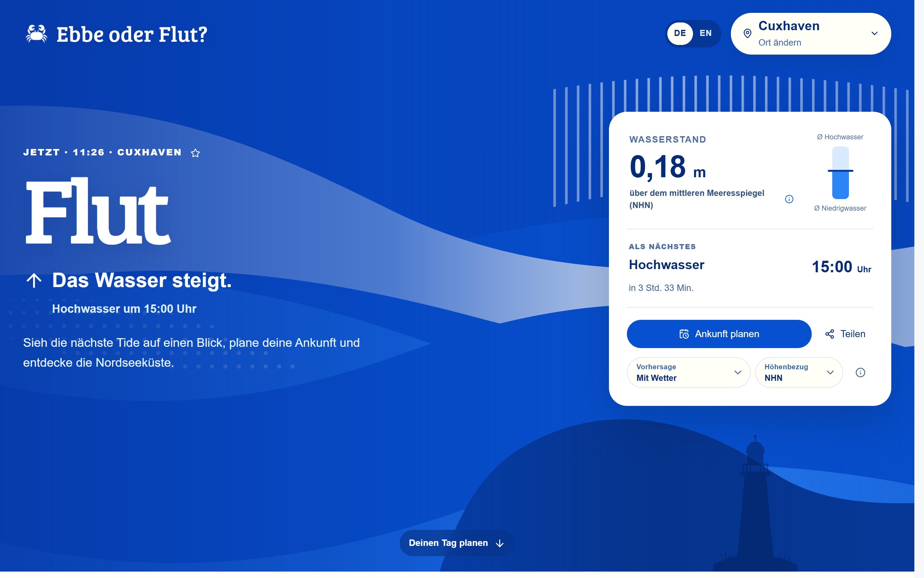Expand location chevron next to Cuxhaven
This screenshot has height=578, width=924.
pos(874,34)
